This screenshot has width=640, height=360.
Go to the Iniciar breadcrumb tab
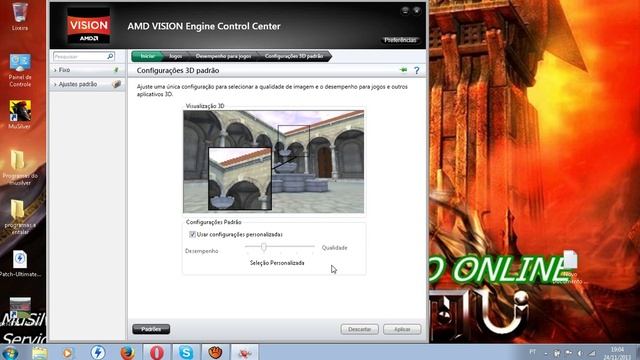147,56
